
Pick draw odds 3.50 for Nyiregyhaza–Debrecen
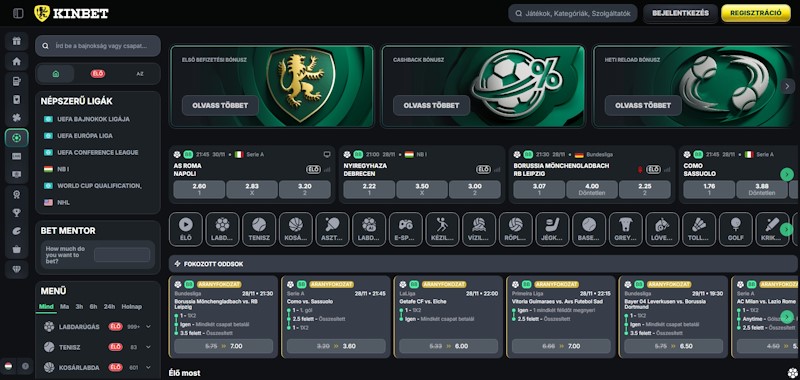(x=422, y=189)
